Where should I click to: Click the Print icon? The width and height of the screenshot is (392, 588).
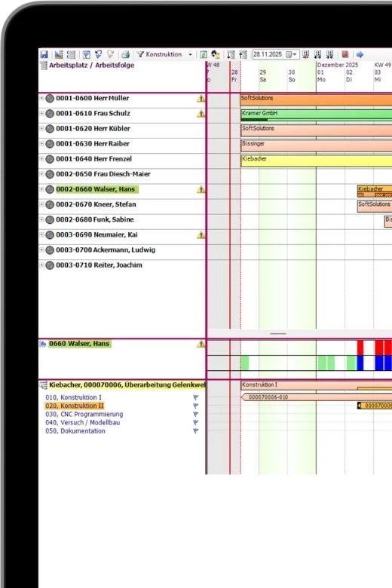pos(125,54)
